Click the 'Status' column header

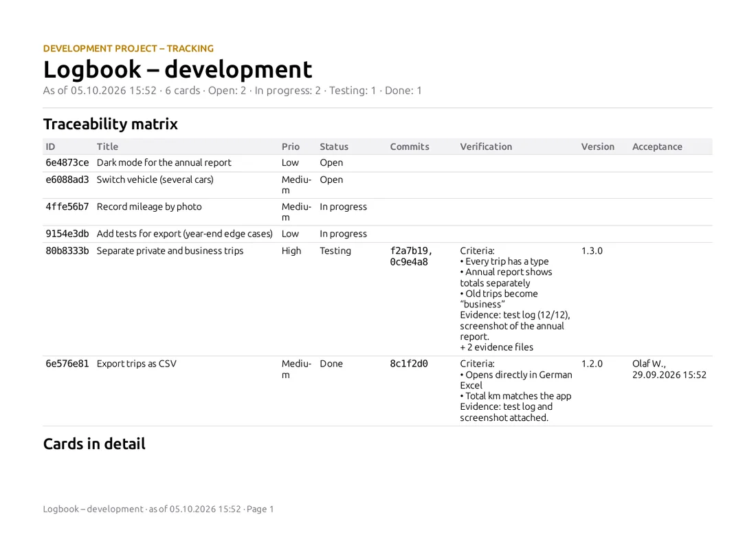[333, 146]
